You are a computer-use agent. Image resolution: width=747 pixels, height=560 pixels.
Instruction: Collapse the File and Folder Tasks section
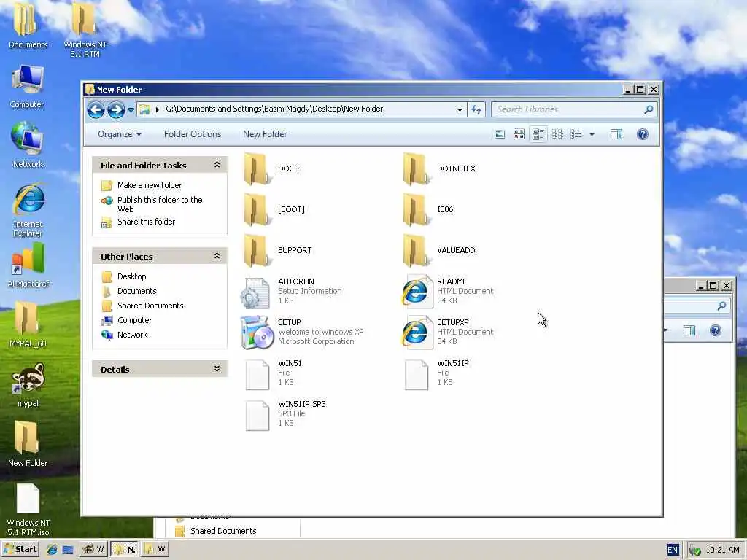(x=217, y=165)
